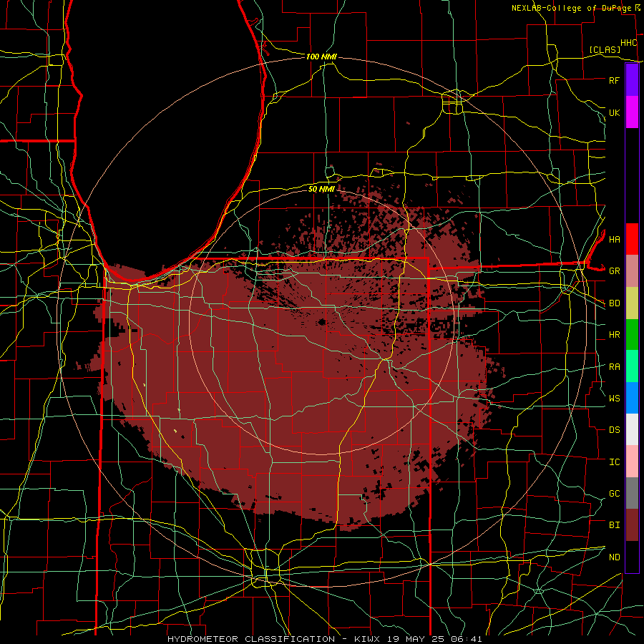644x644 pixels.
Task: Click the radar site center dark spot
Action: 321,323
